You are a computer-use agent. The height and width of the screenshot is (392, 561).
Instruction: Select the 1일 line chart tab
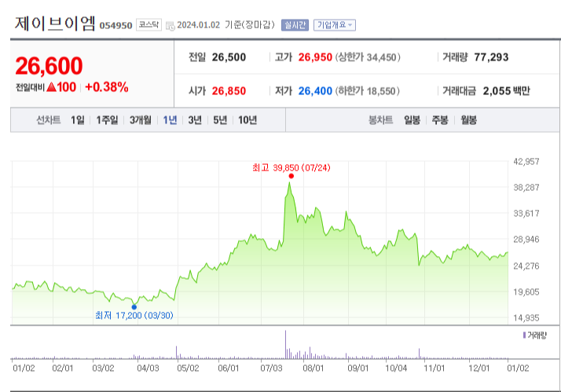pyautogui.click(x=77, y=120)
